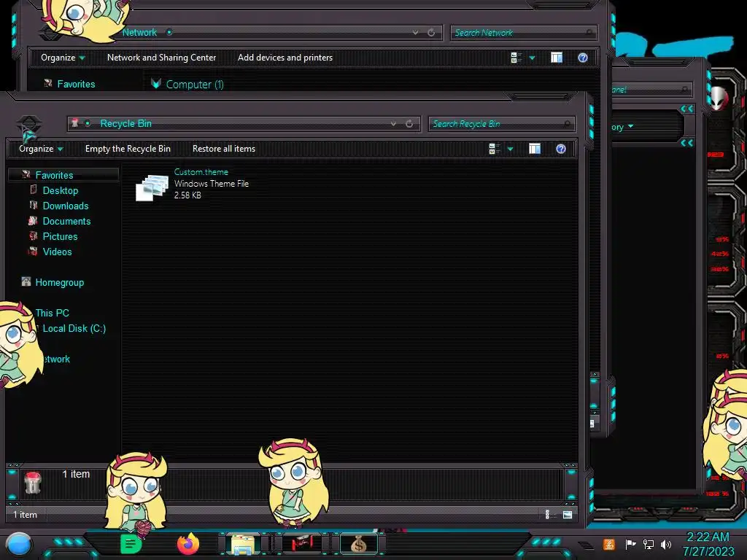
Task: Open the money bag taskbar app
Action: (x=359, y=544)
